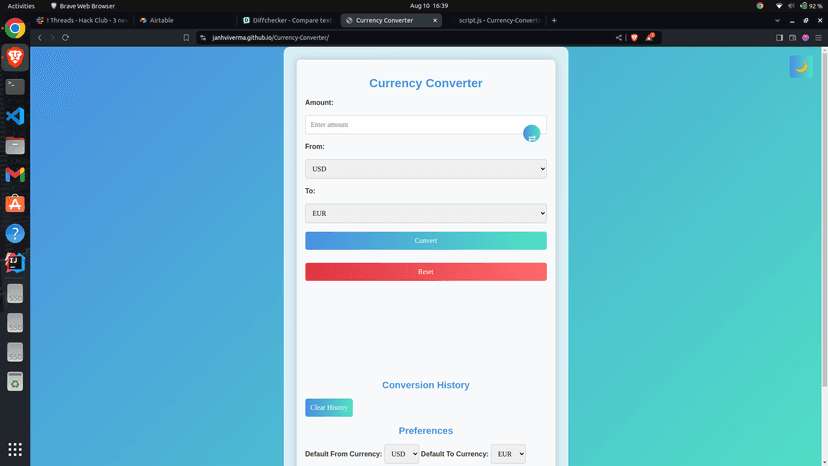Open the From currency dropdown
The width and height of the screenshot is (828, 466).
point(425,169)
